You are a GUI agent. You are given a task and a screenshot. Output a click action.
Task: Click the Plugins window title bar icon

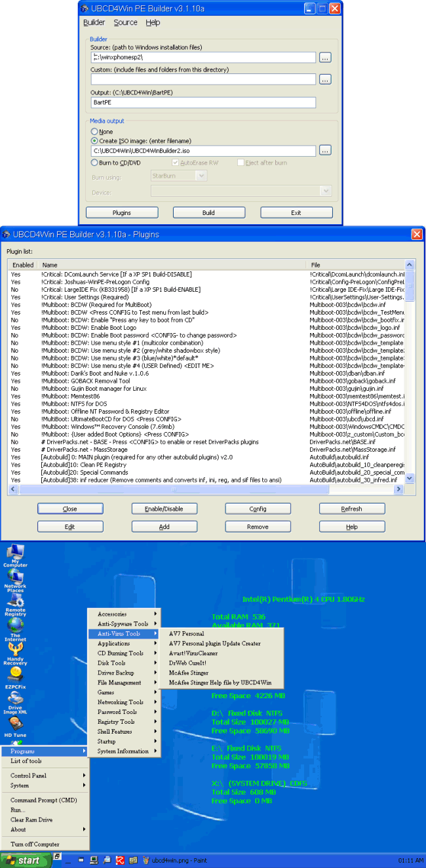7,234
